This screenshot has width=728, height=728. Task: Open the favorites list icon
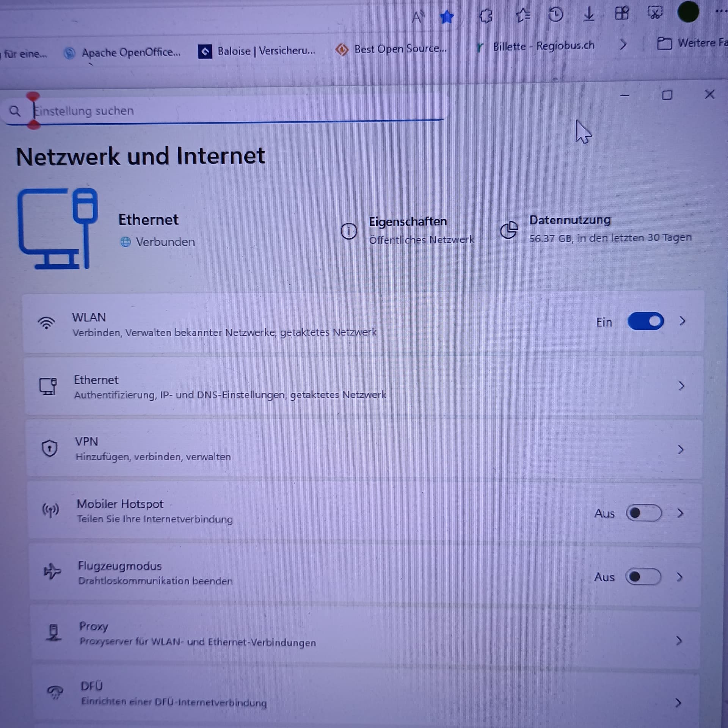click(523, 16)
